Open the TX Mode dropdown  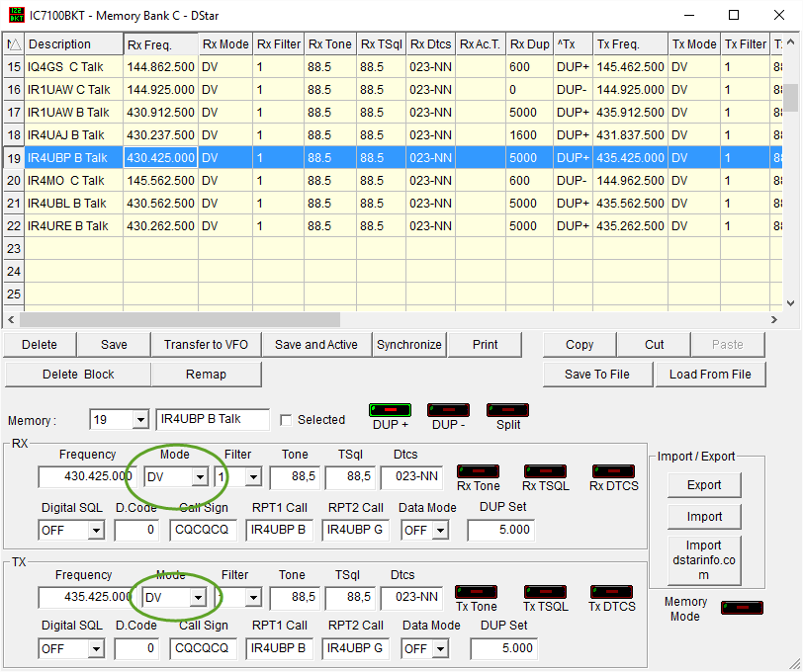click(x=197, y=597)
